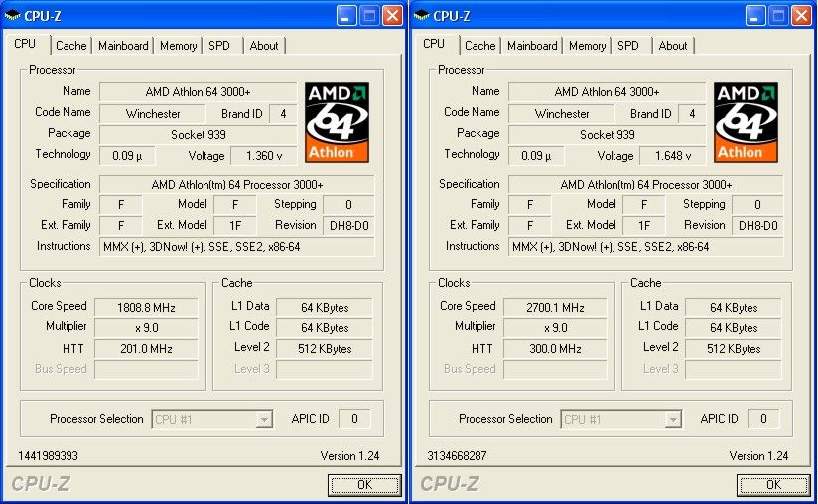Screen dimensions: 818x504
Task: Click the 201.0 MHz HTT value
Action: (146, 349)
